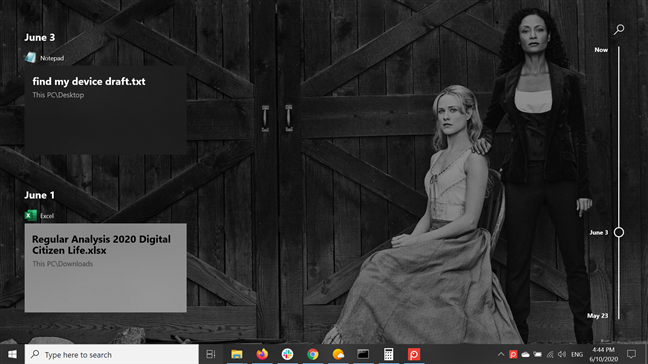648x364 pixels.
Task: Open the Windows Start menu
Action: [x=12, y=354]
